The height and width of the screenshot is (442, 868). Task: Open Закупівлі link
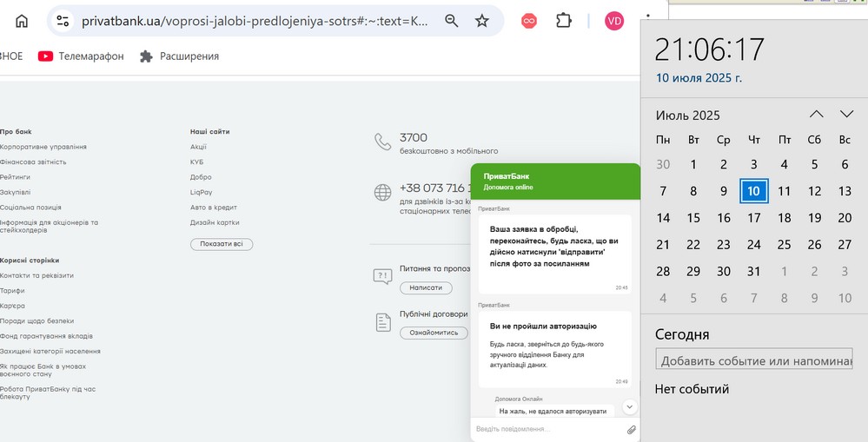[15, 192]
